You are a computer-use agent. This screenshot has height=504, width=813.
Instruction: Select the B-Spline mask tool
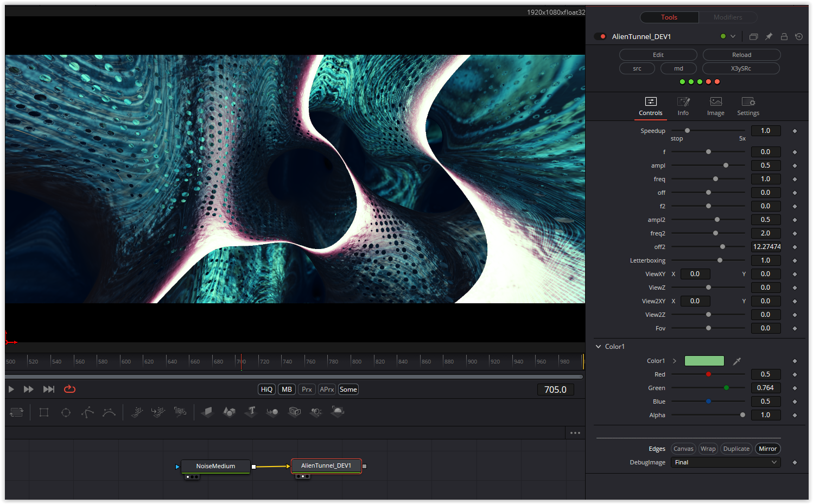[109, 412]
